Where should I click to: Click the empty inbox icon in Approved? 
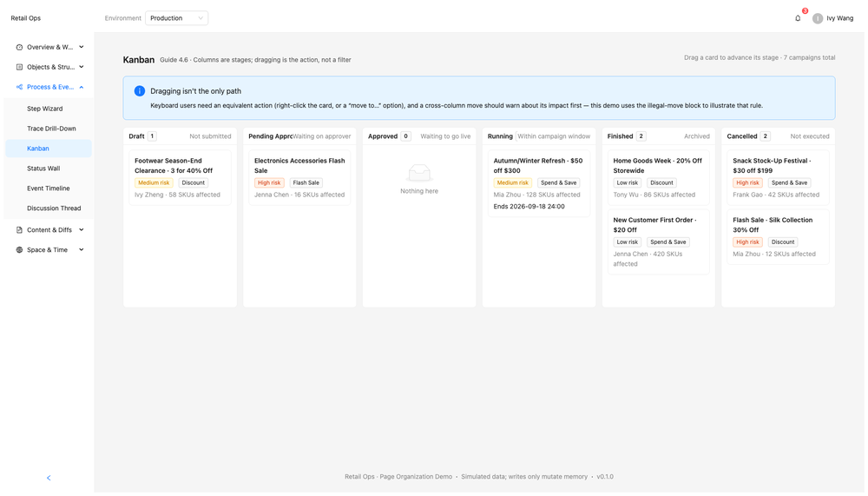click(419, 173)
